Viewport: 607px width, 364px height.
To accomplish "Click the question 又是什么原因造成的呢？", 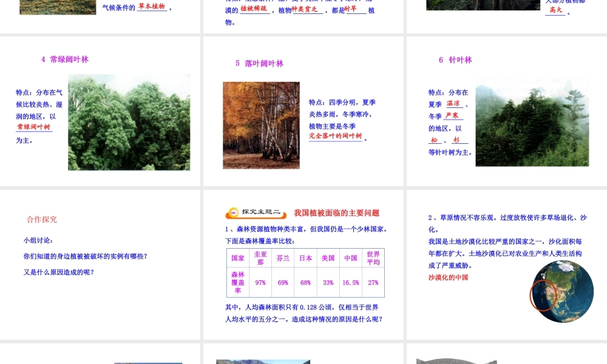I will (59, 272).
